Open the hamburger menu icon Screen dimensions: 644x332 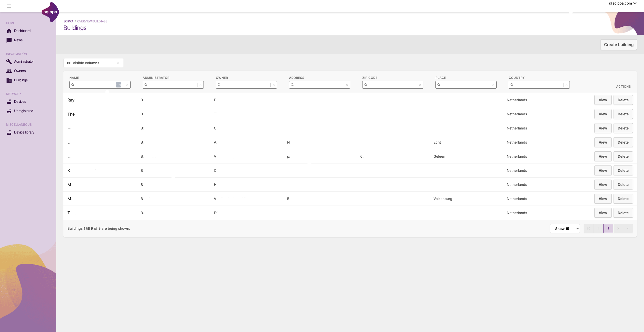click(x=9, y=6)
